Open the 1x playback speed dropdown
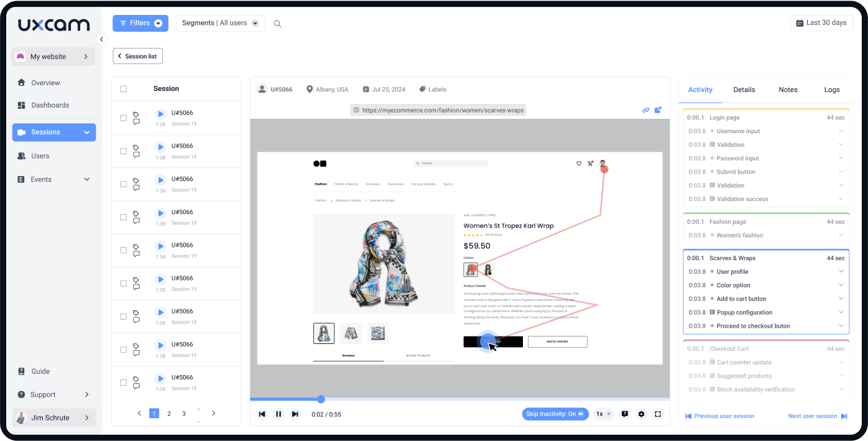 (x=602, y=414)
